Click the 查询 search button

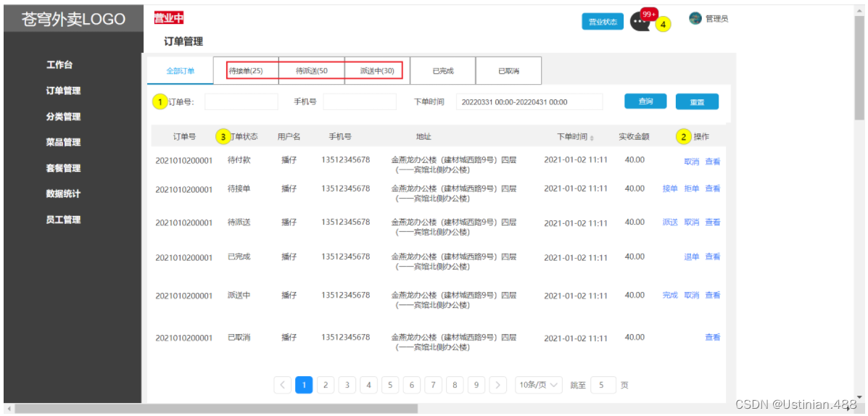coord(645,101)
